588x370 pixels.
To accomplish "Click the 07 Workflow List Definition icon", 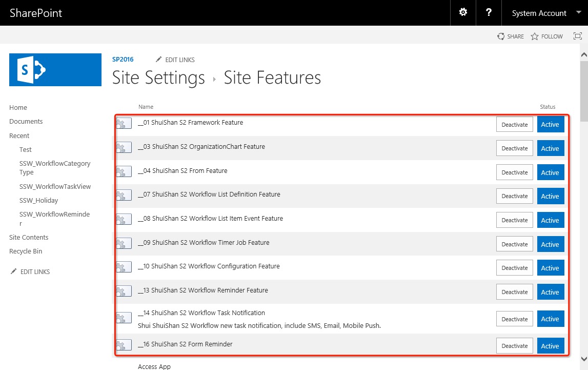I will click(124, 195).
